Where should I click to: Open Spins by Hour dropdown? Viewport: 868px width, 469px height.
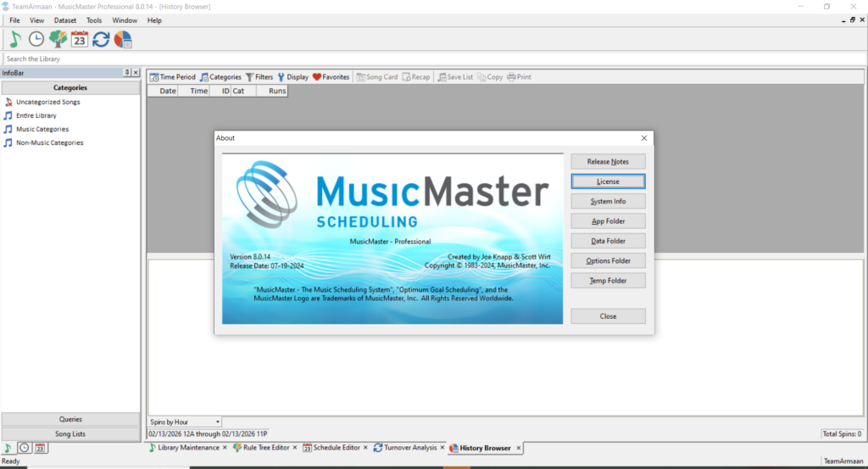184,422
